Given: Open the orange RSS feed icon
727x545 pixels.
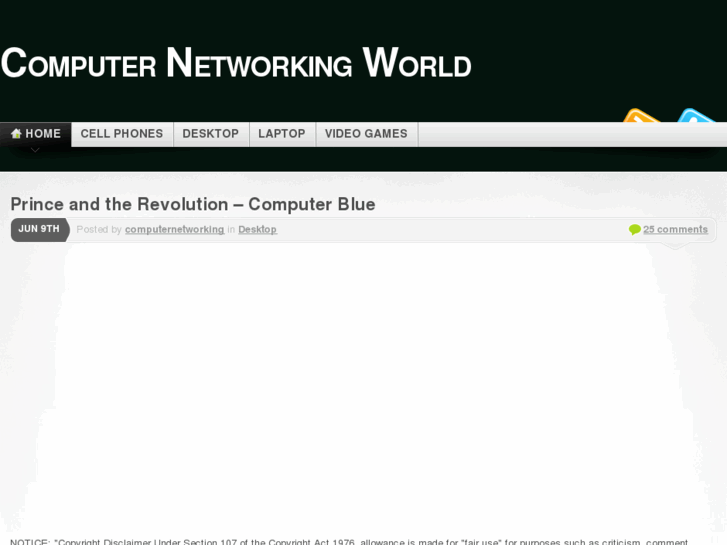Looking at the screenshot, I should coord(642,115).
